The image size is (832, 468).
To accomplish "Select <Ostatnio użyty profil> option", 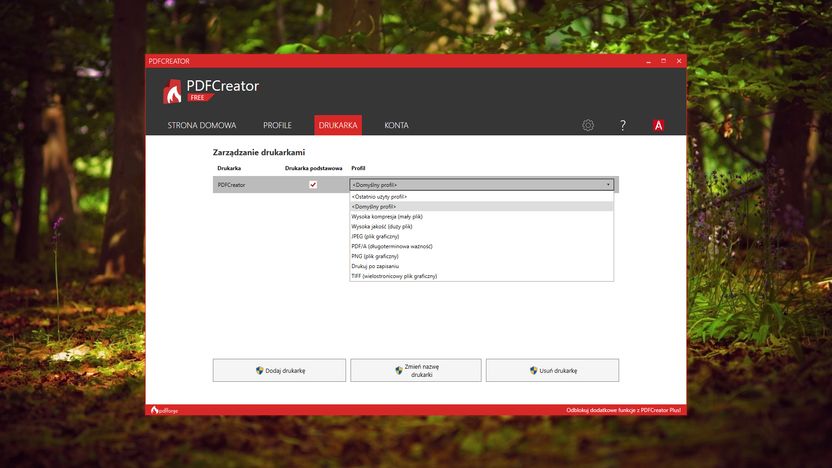I will pyautogui.click(x=481, y=197).
